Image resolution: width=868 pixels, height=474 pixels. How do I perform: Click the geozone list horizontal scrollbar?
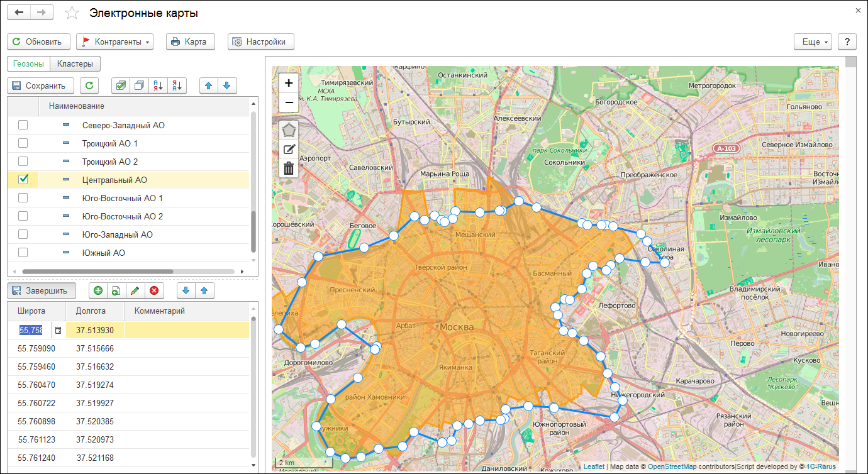97,272
